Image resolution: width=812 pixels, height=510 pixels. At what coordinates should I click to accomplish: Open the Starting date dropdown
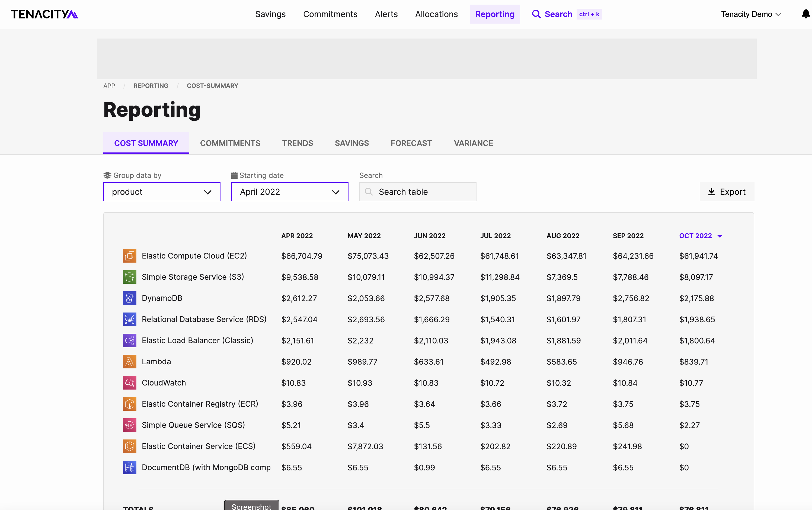pos(290,192)
